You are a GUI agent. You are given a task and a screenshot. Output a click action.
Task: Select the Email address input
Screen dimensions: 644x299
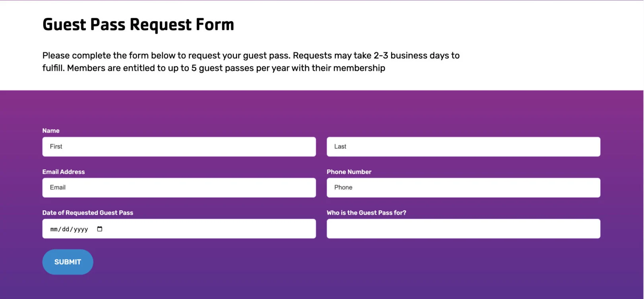pyautogui.click(x=179, y=188)
